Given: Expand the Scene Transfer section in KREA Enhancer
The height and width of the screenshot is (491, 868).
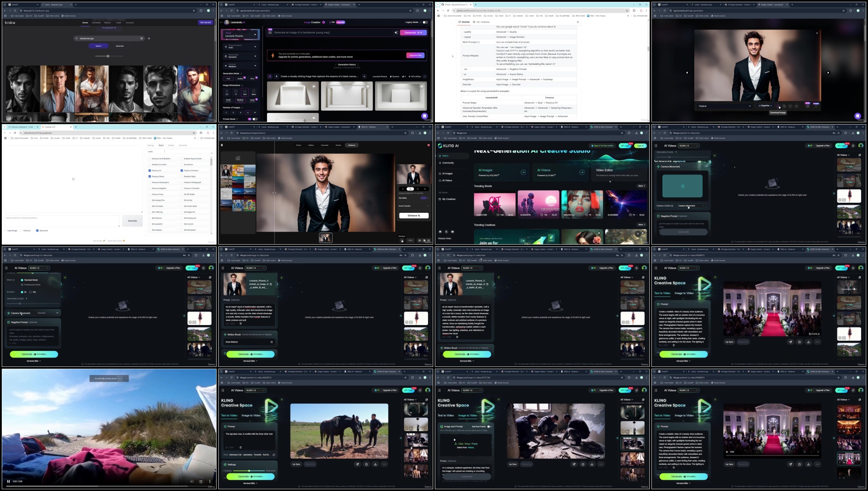Looking at the screenshot, I should click(414, 206).
